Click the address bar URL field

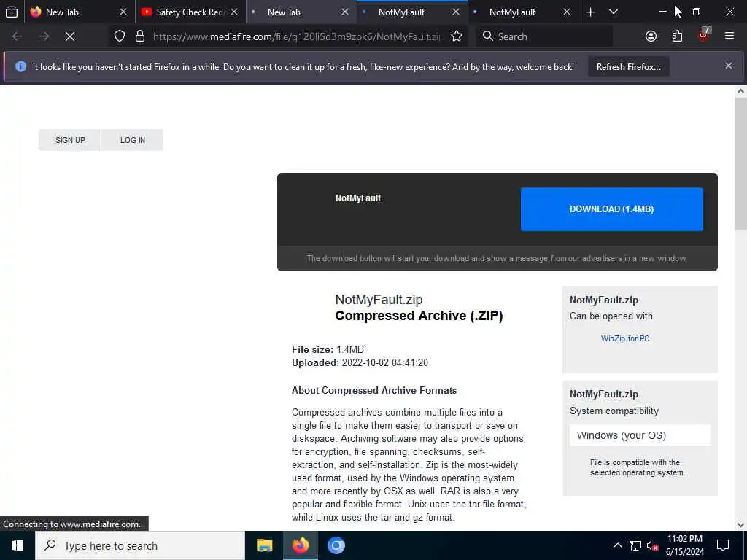296,36
